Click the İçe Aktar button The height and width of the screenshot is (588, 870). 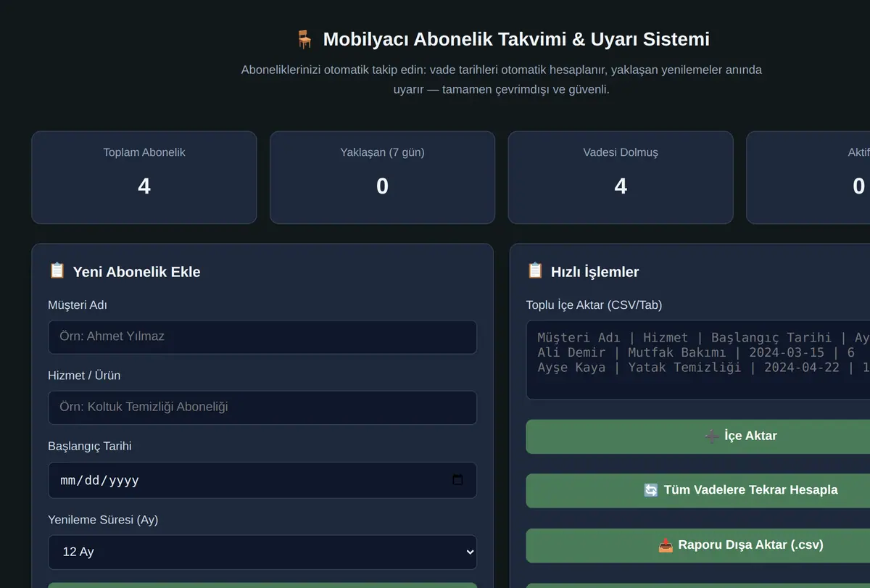tap(698, 436)
